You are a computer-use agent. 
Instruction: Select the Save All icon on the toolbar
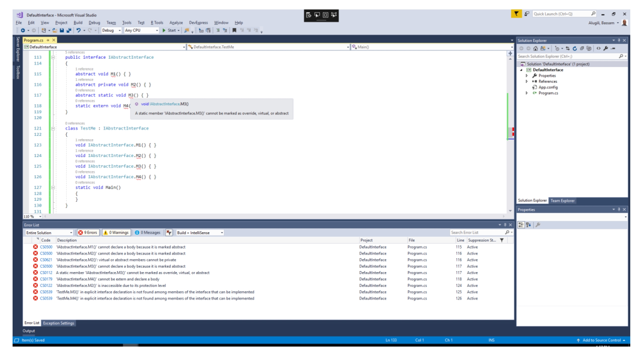tap(69, 31)
